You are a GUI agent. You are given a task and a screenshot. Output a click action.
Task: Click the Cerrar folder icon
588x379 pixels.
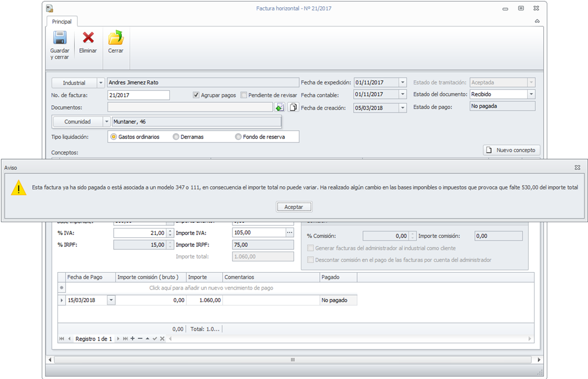pyautogui.click(x=115, y=38)
